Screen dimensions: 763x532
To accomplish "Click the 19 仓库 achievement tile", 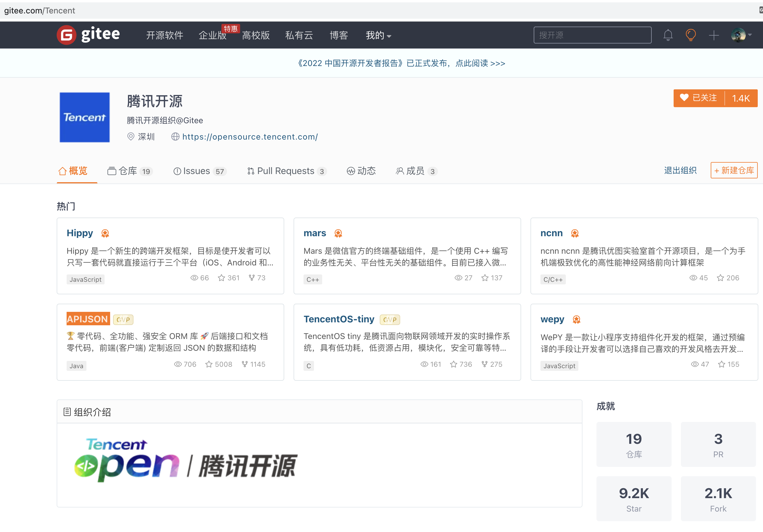I will coord(634,444).
